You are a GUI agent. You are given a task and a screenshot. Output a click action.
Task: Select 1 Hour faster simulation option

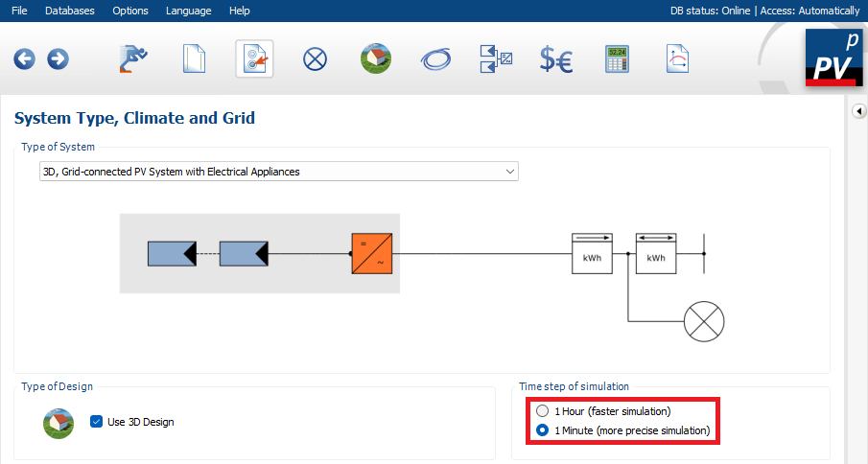click(543, 411)
